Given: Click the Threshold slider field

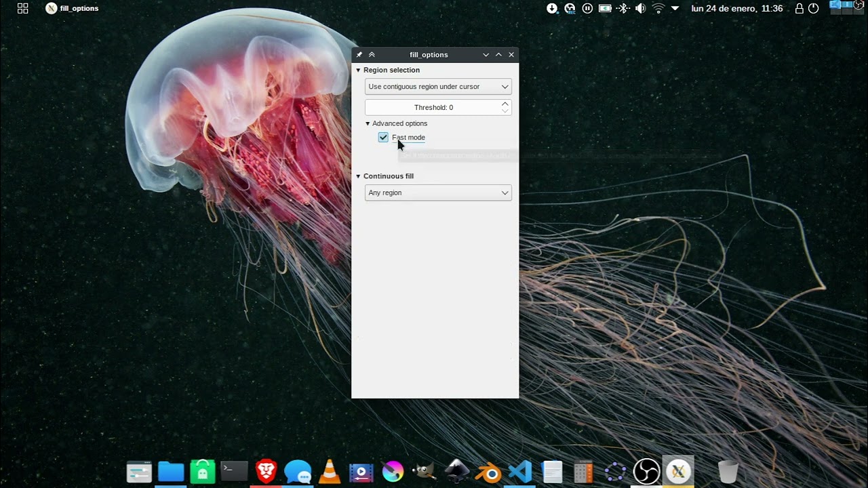Looking at the screenshot, I should [x=432, y=108].
